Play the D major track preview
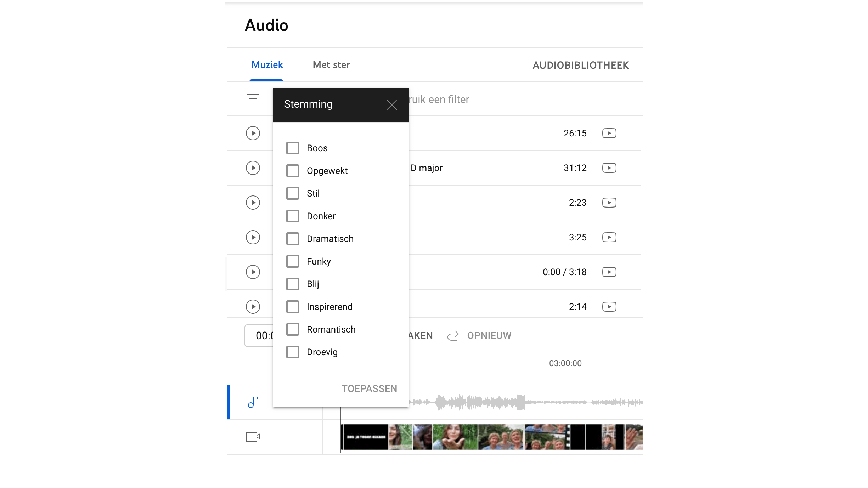The width and height of the screenshot is (868, 488). tap(253, 168)
